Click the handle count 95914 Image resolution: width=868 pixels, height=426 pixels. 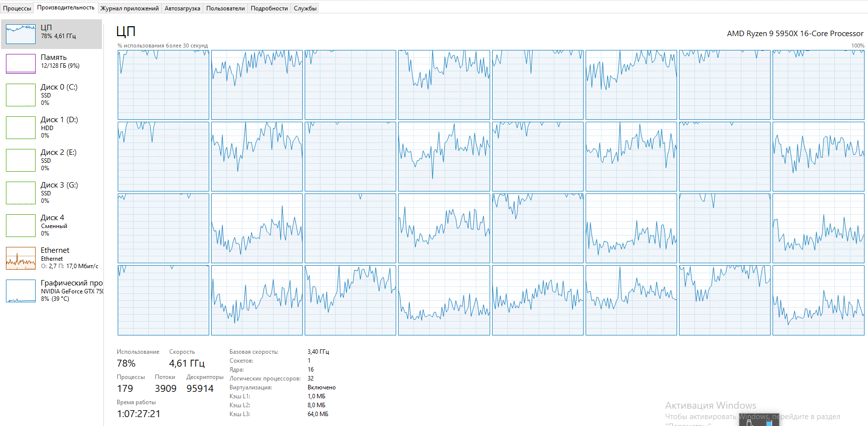(200, 388)
